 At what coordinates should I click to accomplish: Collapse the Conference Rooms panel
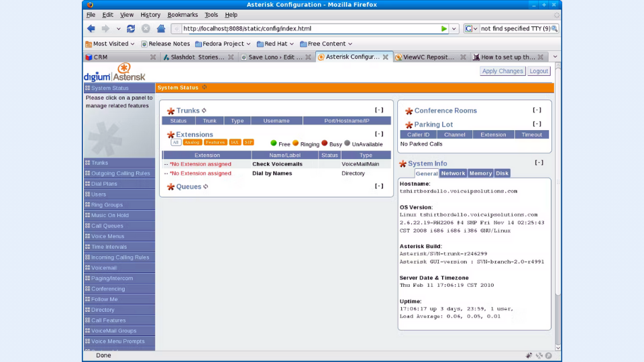click(x=537, y=110)
